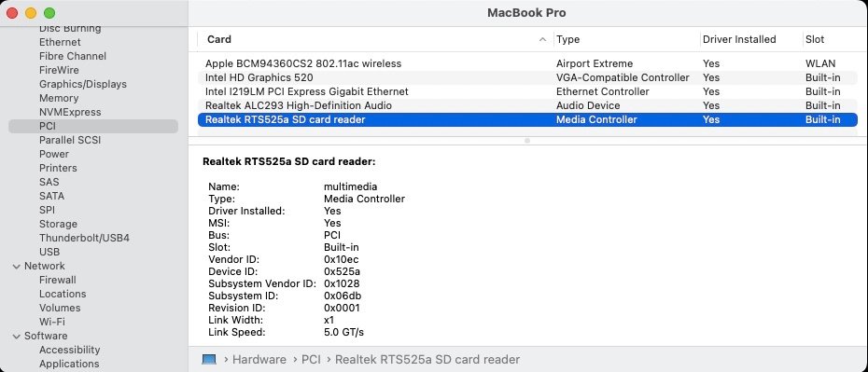Image resolution: width=868 pixels, height=372 pixels.
Task: Open Printers in the sidebar
Action: (58, 168)
